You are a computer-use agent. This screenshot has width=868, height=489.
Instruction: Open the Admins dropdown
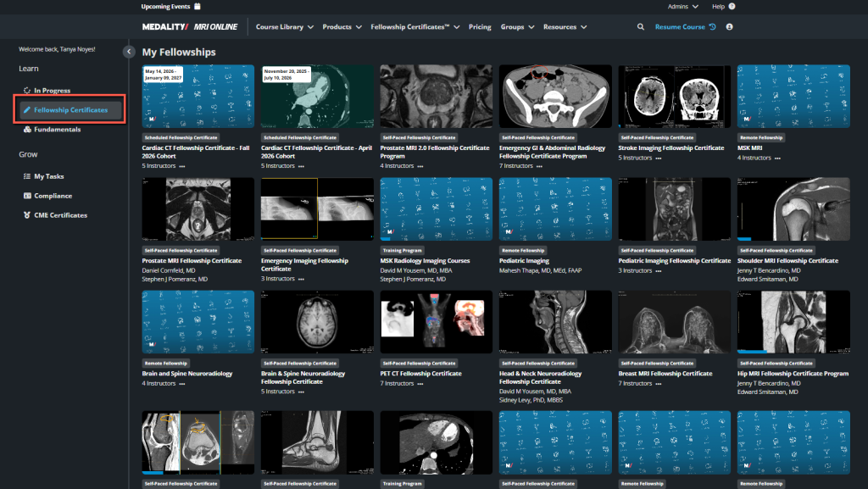click(683, 7)
